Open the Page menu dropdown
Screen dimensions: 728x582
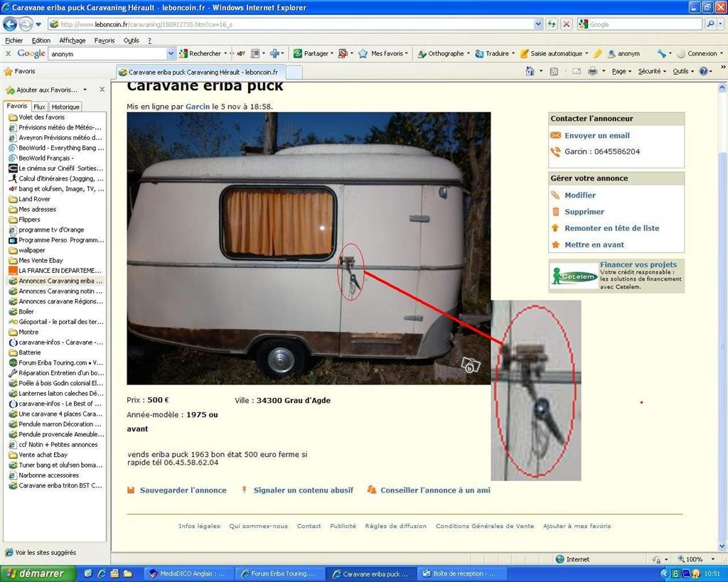621,72
